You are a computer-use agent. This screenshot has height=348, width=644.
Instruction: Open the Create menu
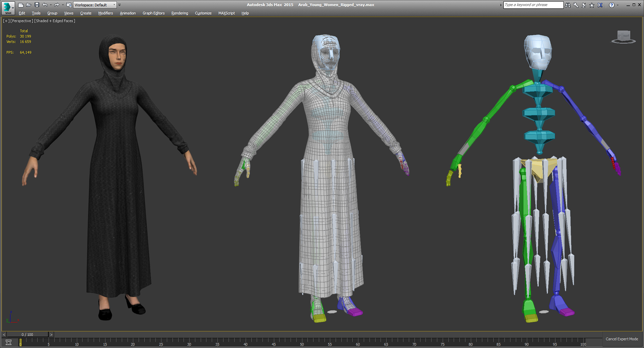coord(86,13)
